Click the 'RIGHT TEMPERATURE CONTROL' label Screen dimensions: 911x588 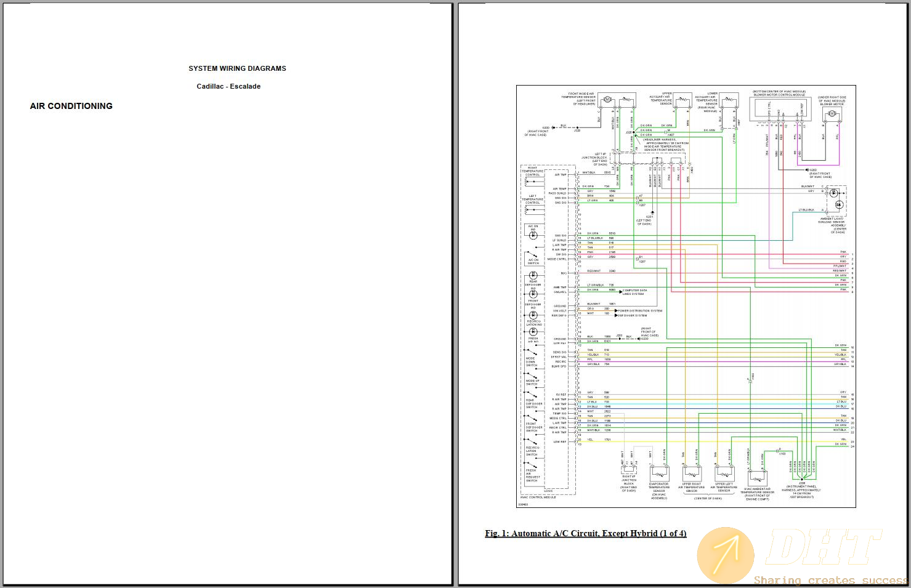(x=533, y=171)
